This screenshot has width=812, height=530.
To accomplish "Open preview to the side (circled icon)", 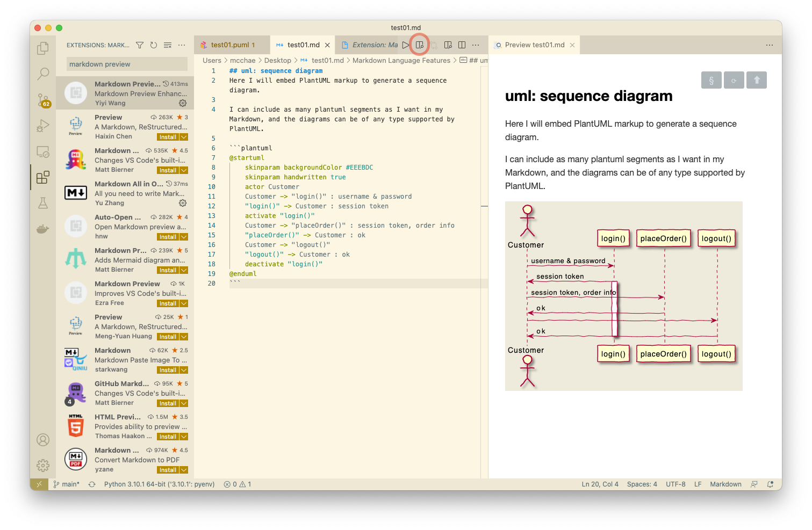I will (420, 45).
